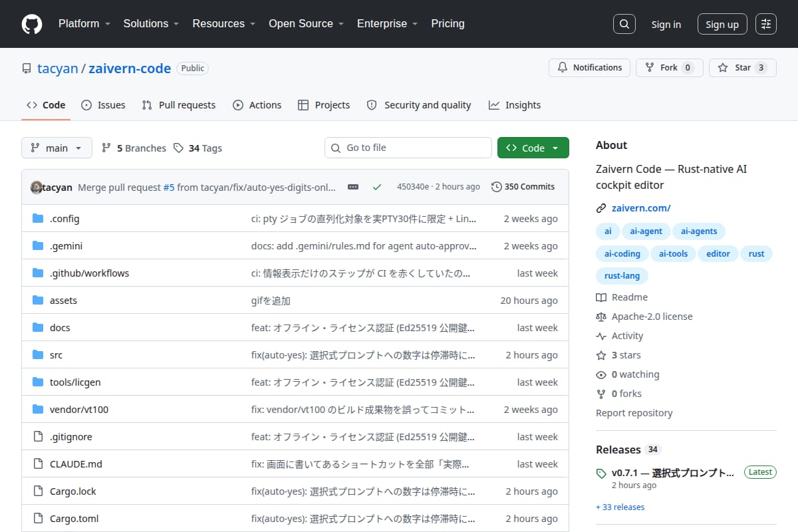Viewport: 798px width, 532px height.
Task: Expand the Open Source menu
Action: 306,24
